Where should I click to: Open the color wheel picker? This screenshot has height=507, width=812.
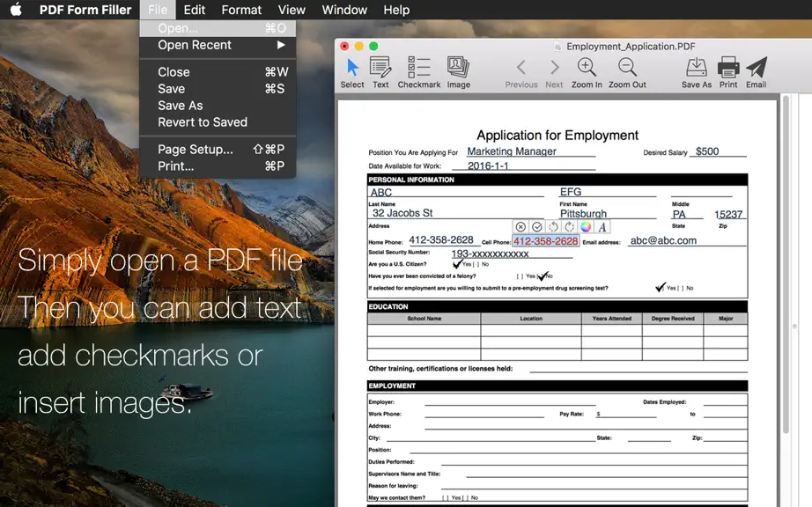click(586, 226)
